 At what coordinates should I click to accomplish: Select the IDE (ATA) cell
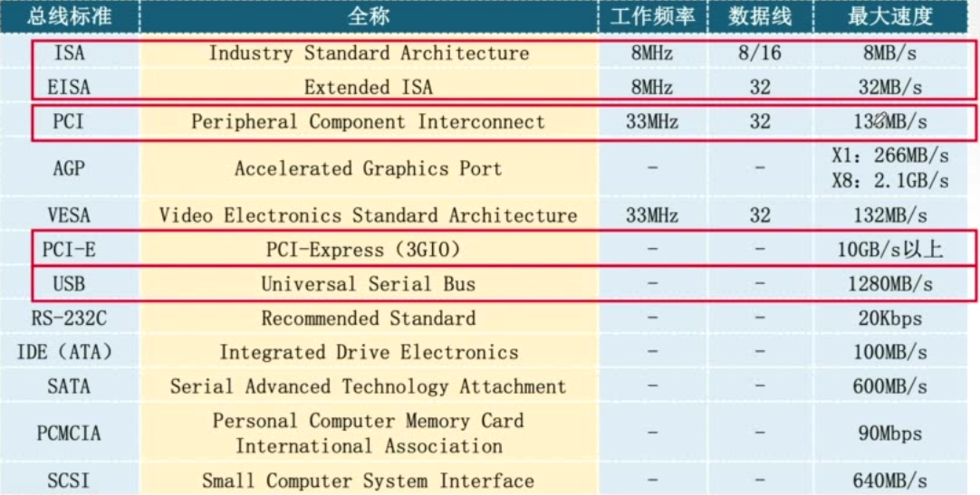point(69,352)
